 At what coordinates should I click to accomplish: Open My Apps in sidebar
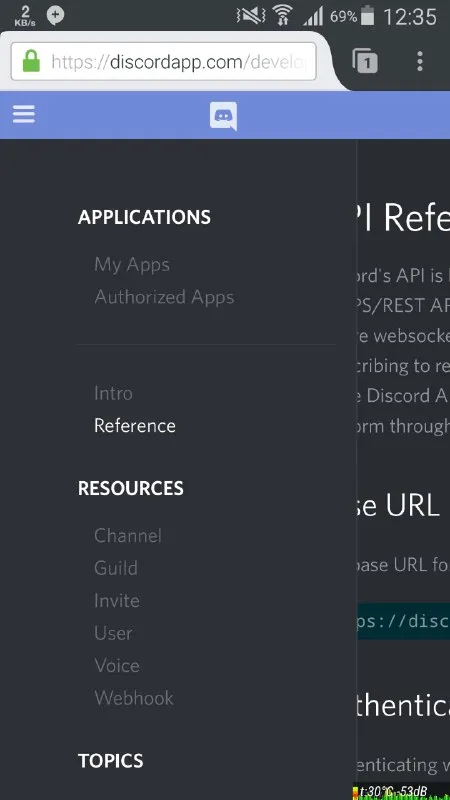pyautogui.click(x=132, y=264)
